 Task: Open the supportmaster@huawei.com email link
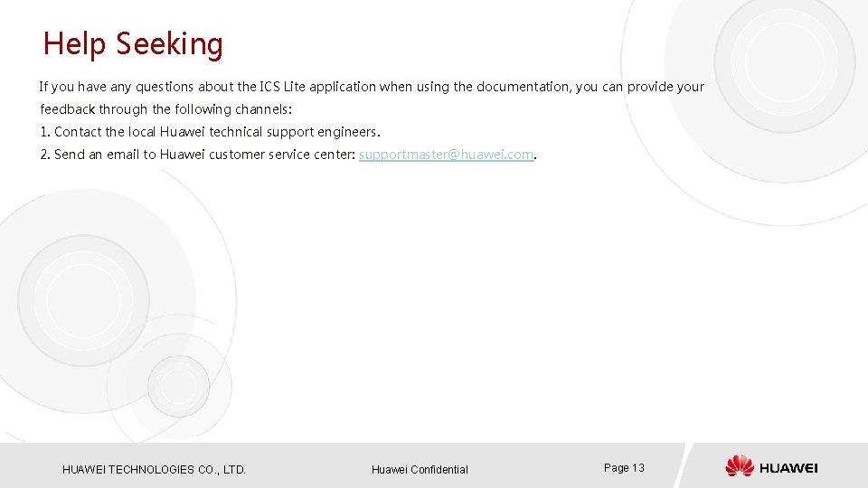coord(446,155)
